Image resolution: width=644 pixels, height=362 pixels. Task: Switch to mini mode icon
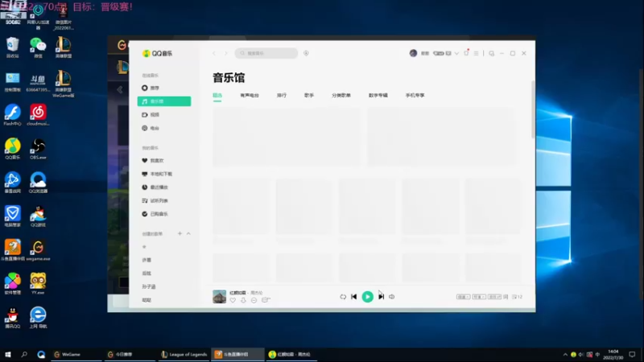[492, 53]
